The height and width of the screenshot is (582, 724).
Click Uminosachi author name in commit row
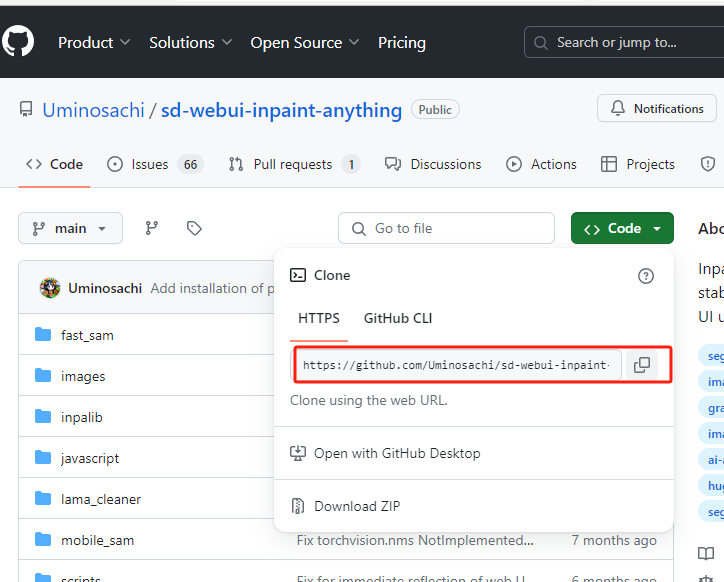[x=105, y=288]
